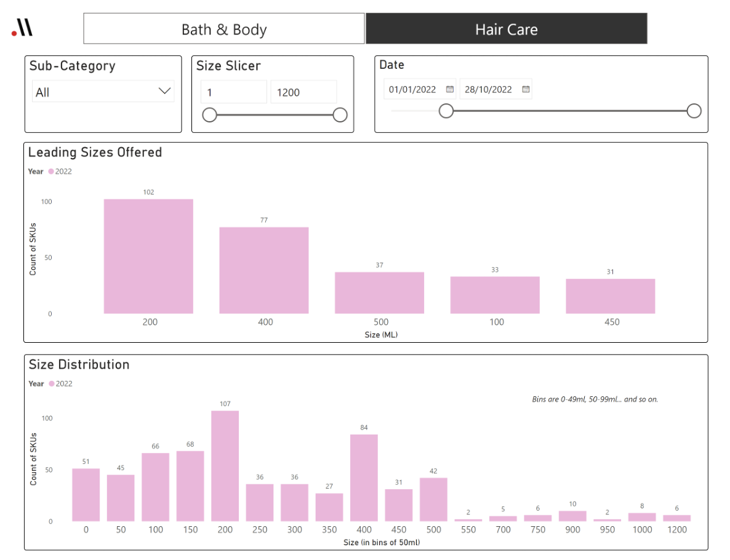Click the Date range end slider handle
The width and height of the screenshot is (730, 560).
(694, 111)
